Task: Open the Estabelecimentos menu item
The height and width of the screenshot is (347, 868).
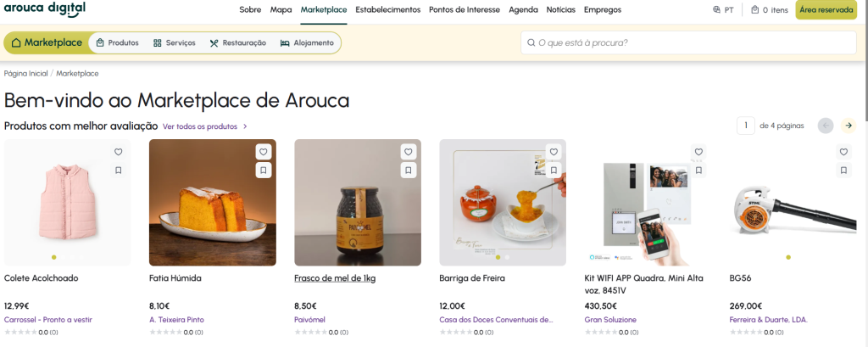Action: pos(387,10)
